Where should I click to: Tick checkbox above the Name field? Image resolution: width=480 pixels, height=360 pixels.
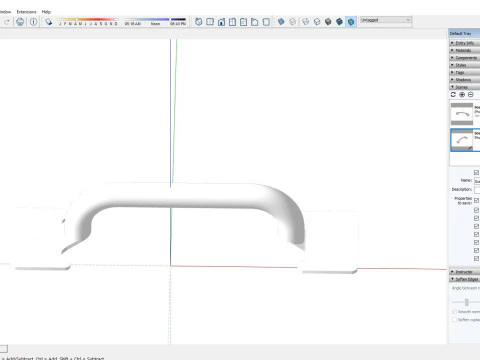click(477, 172)
